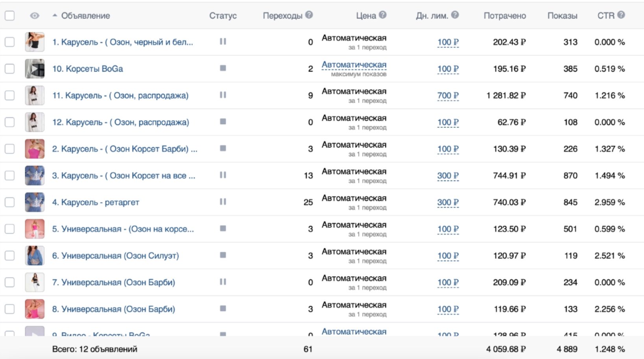Click thumbnail of 2. Карусель Озон Корсет Барби

click(x=35, y=149)
